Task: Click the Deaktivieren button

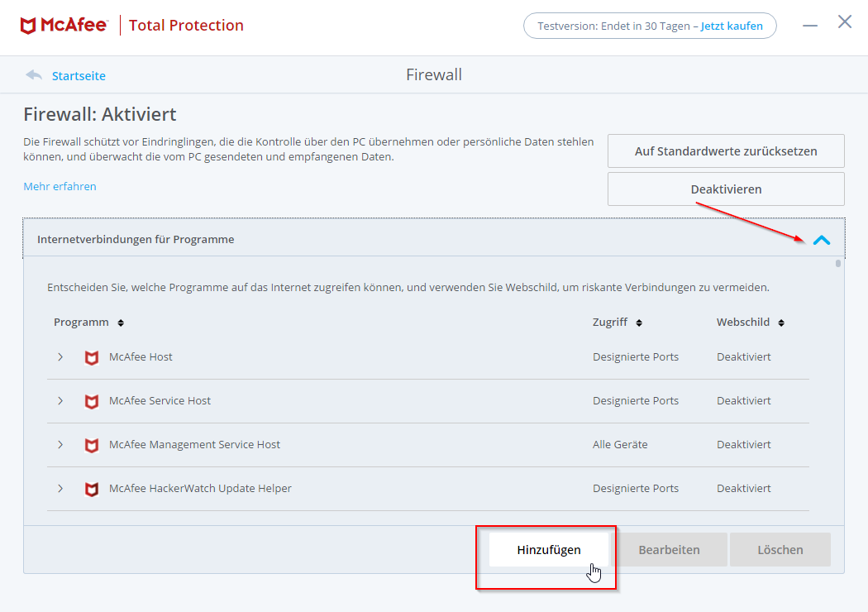Action: (x=726, y=189)
